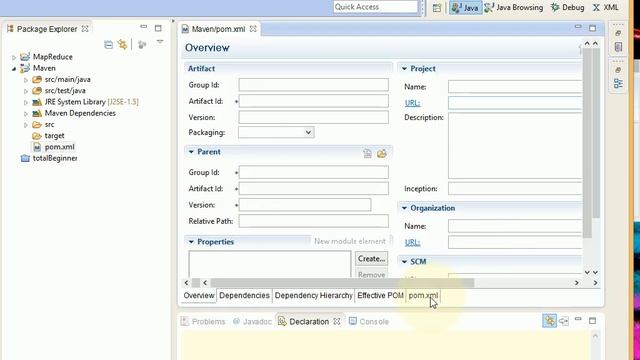Click the Create... button

pos(371,259)
